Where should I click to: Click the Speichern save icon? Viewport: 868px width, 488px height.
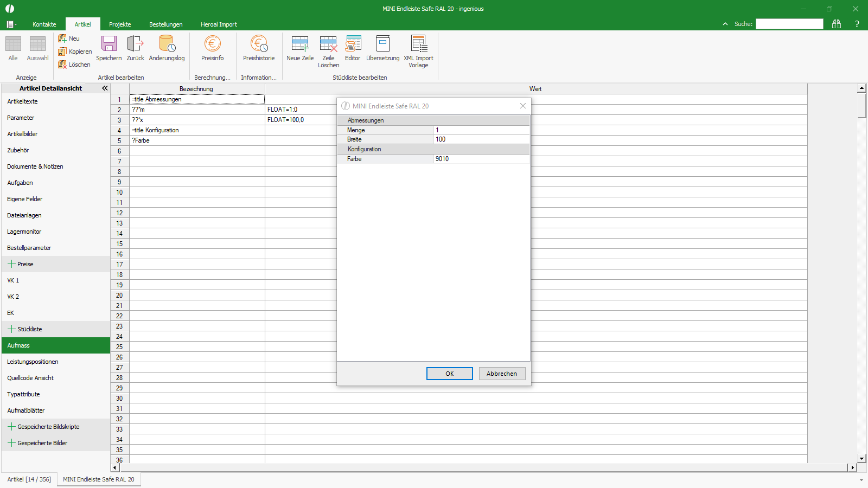point(109,44)
